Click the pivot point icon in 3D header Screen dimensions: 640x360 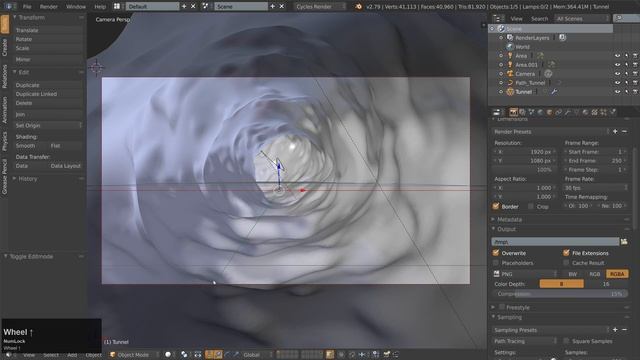point(184,355)
